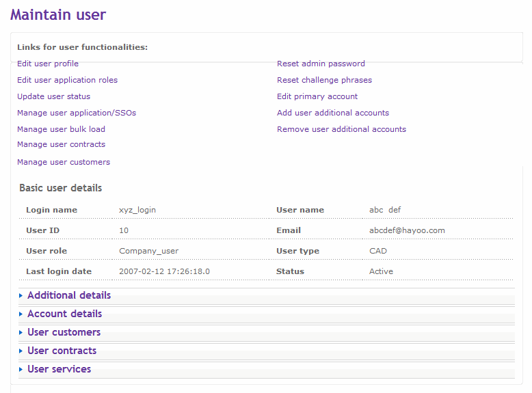Screen dimensions: 532x393
Task: Open Manage user customers link
Action: coord(64,162)
